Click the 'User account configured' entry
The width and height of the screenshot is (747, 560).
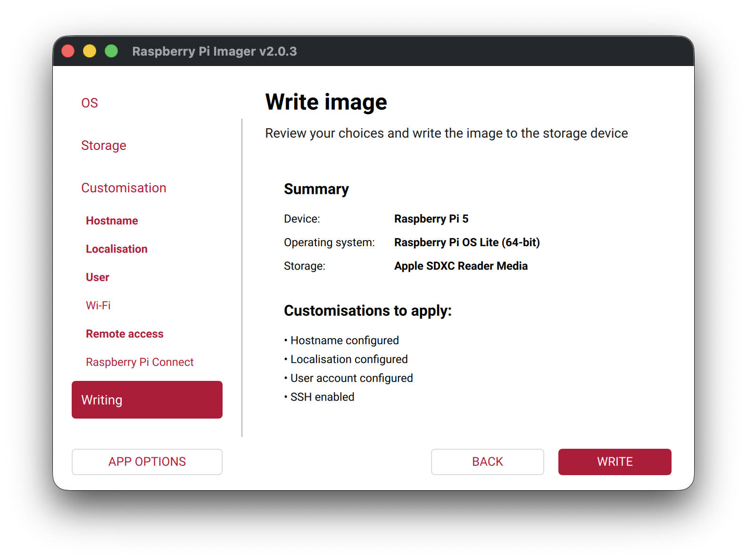(x=352, y=378)
